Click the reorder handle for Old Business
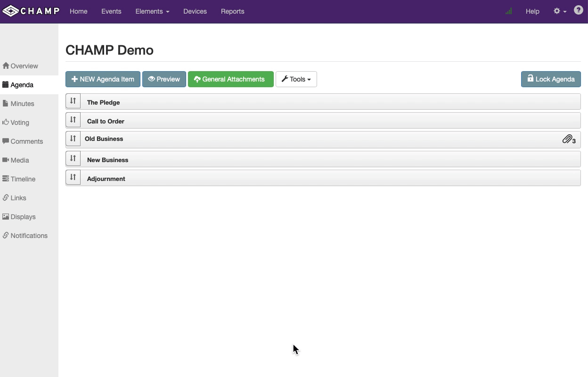The width and height of the screenshot is (588, 377). click(73, 139)
